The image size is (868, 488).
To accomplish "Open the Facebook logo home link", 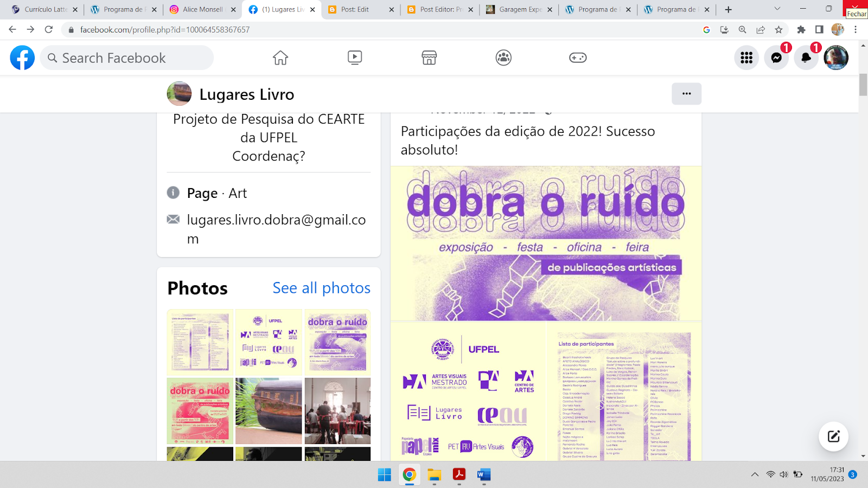I will tap(22, 57).
